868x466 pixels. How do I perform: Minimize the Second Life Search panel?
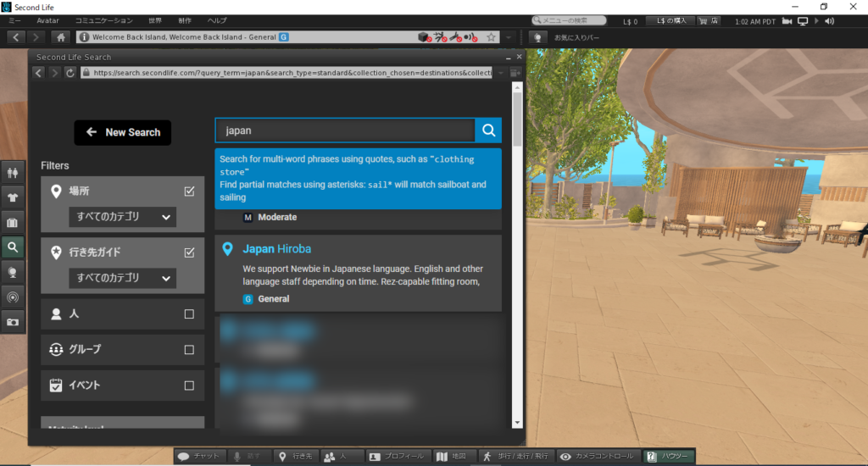[509, 57]
